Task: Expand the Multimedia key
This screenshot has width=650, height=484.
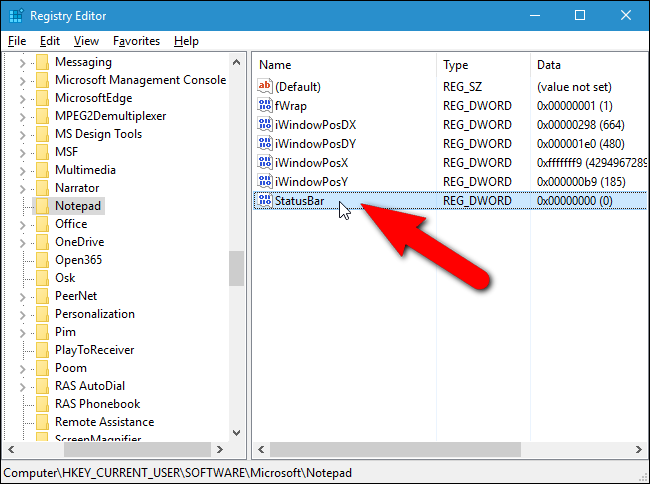Action: 22,171
